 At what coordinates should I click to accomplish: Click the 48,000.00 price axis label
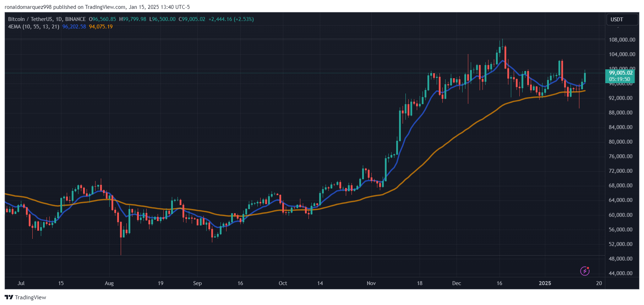(x=621, y=259)
